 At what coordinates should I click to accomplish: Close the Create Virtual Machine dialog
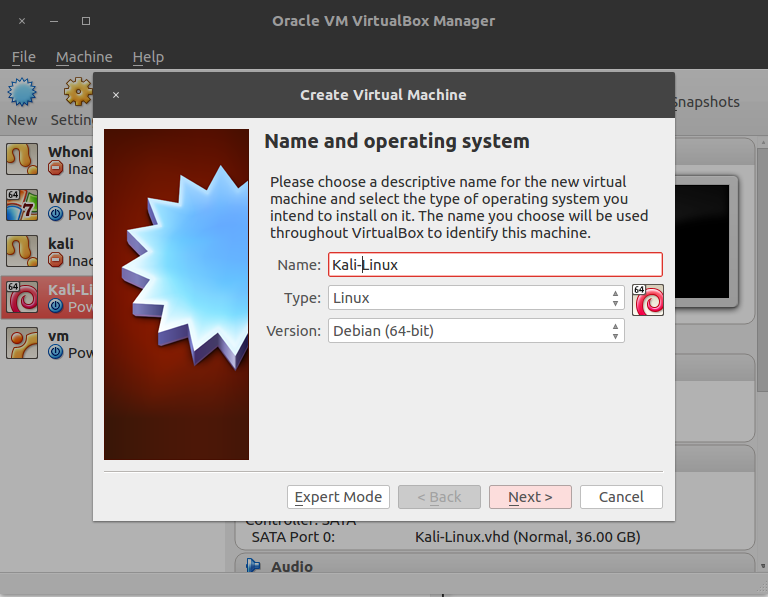(116, 95)
